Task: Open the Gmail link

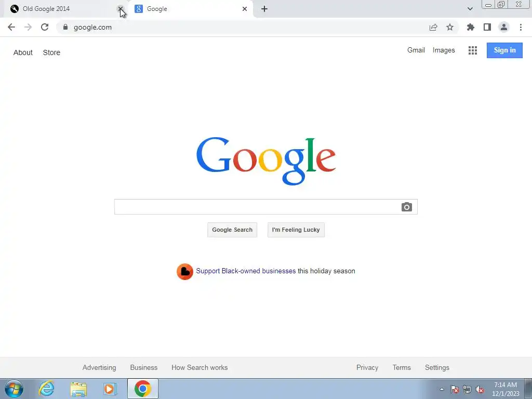Action: 416,50
